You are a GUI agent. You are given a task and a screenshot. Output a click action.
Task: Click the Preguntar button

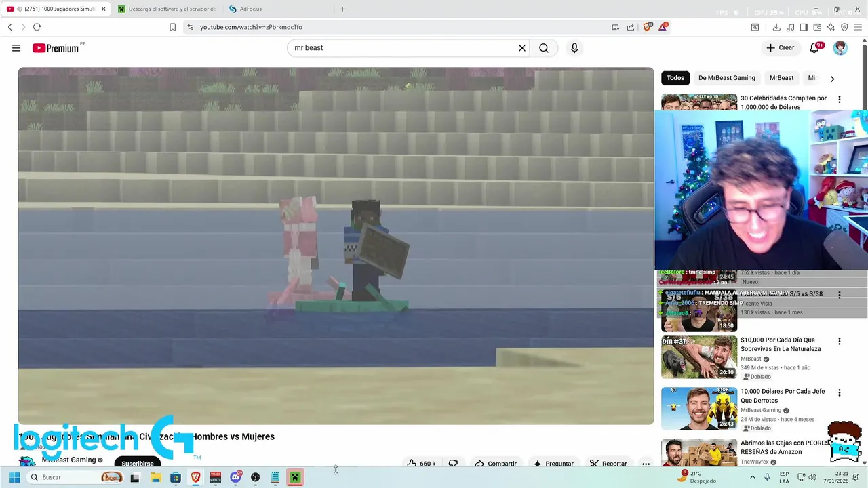pos(553,464)
